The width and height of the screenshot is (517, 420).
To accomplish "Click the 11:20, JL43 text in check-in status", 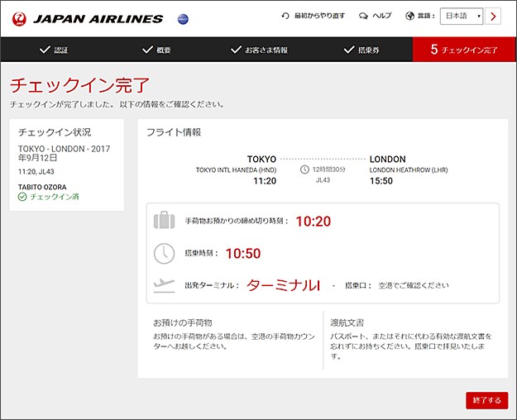I will [36, 171].
